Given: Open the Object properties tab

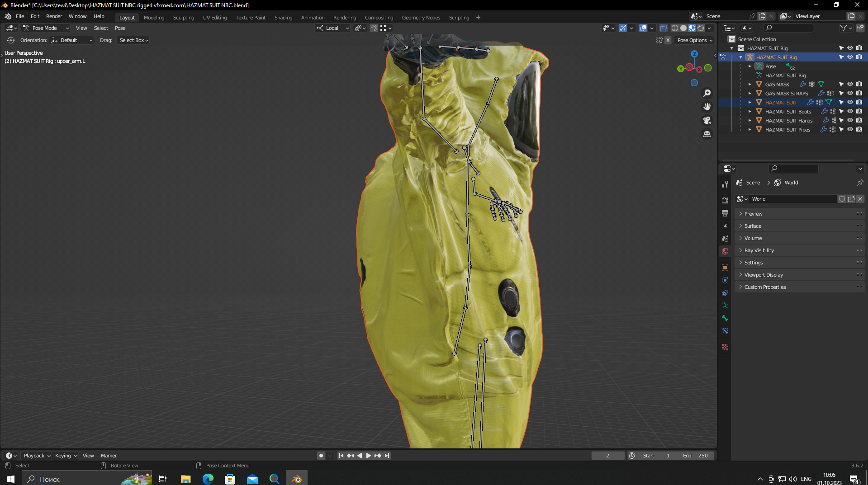Looking at the screenshot, I should 725,268.
